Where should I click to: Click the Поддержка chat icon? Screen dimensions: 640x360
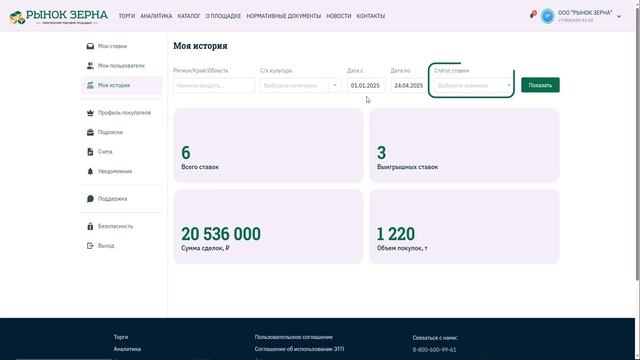click(90, 199)
